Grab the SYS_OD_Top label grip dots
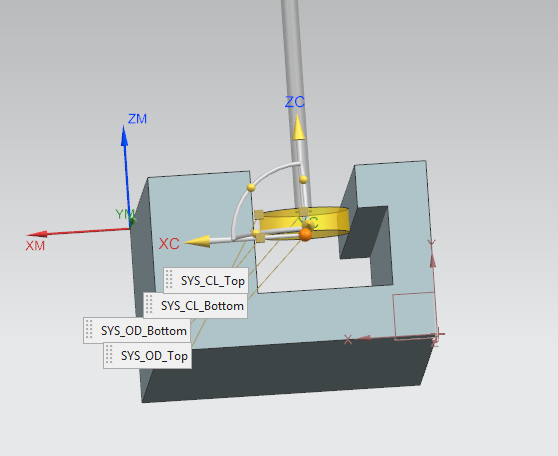This screenshot has width=558, height=456. coord(109,355)
